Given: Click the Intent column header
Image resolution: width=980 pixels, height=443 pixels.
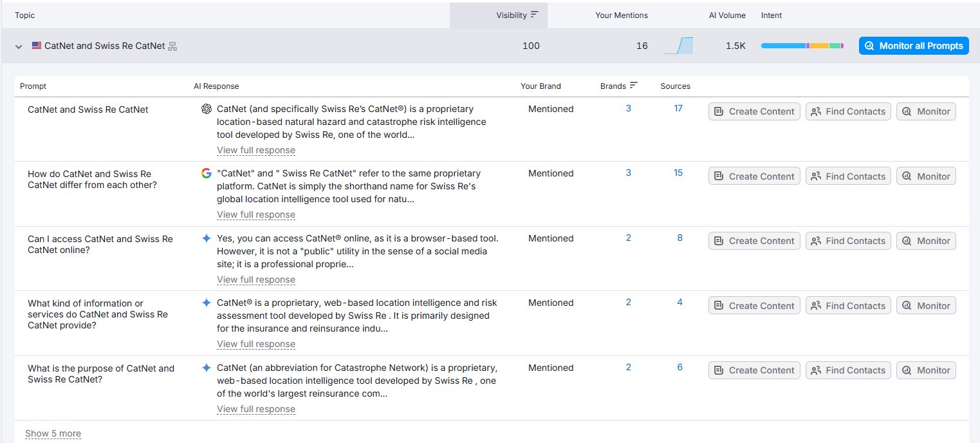Looking at the screenshot, I should 772,15.
